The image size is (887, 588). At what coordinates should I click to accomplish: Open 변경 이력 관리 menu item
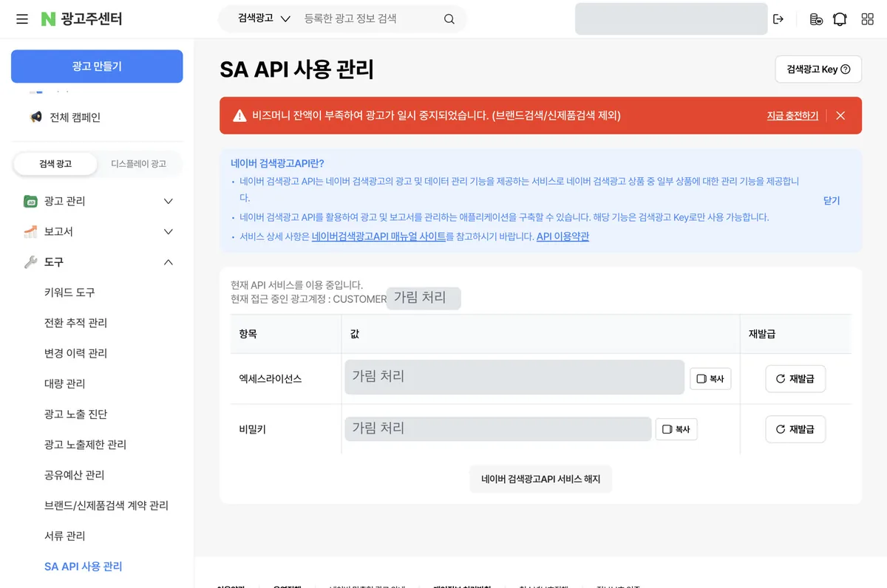pos(75,353)
